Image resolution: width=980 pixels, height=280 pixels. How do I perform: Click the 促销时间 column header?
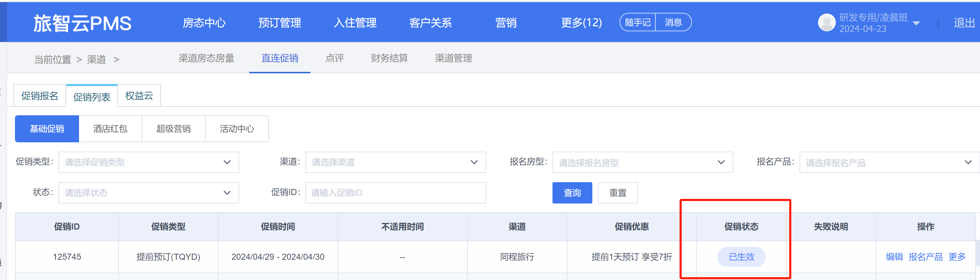pyautogui.click(x=278, y=227)
